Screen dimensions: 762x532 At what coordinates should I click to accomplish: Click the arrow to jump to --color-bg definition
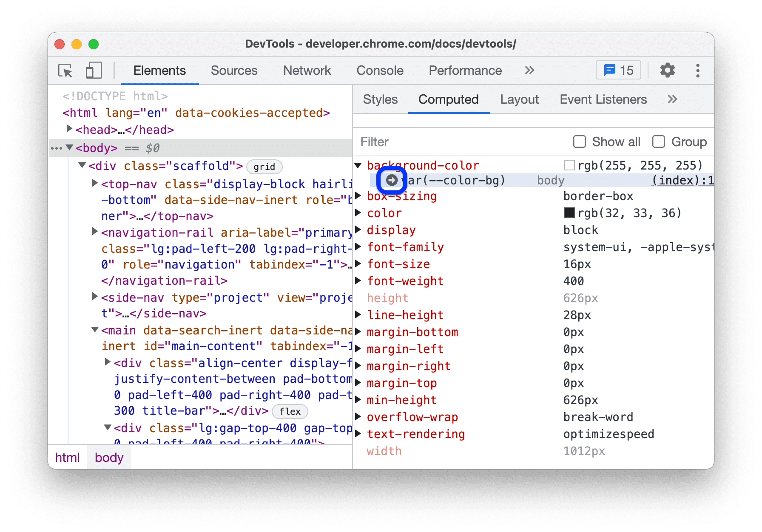click(x=392, y=180)
